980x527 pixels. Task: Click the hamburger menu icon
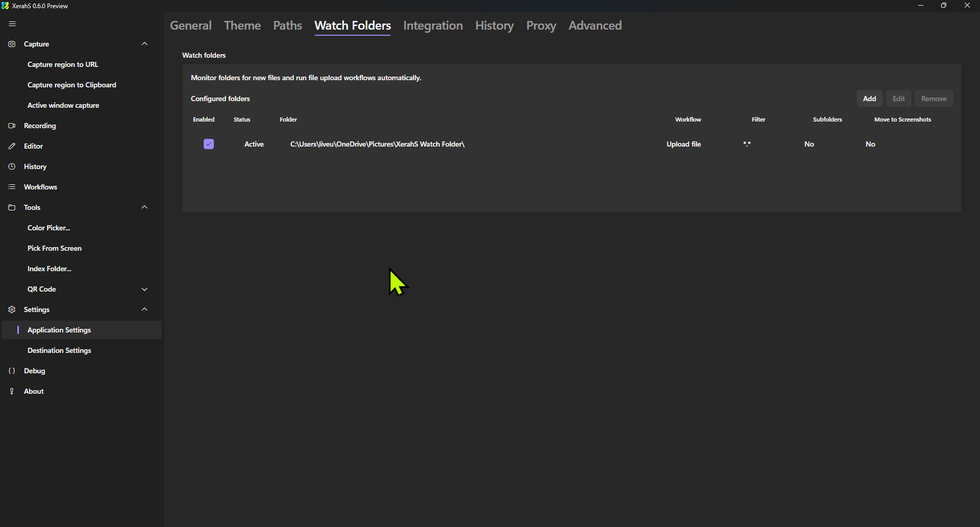click(x=13, y=23)
